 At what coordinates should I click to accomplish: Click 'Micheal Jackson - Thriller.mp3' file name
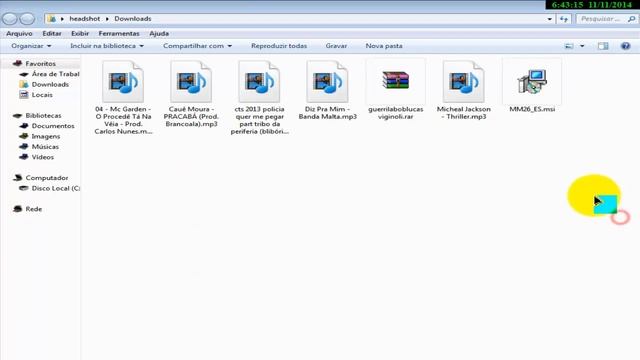(464, 113)
